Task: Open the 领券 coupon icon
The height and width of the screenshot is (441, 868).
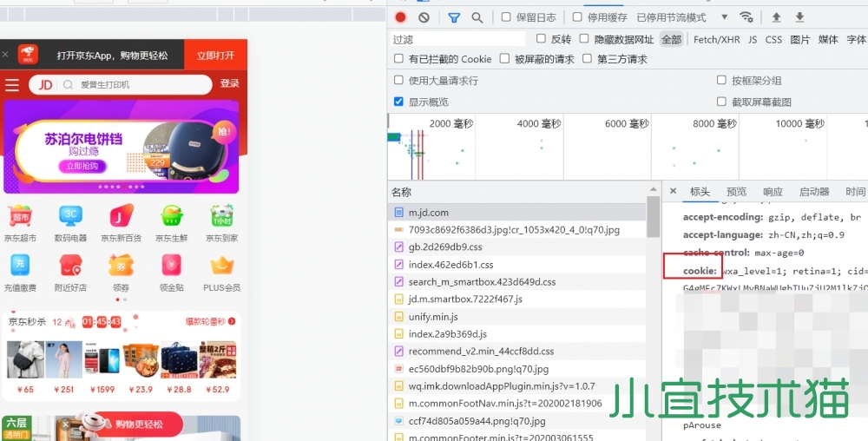Action: click(x=121, y=266)
